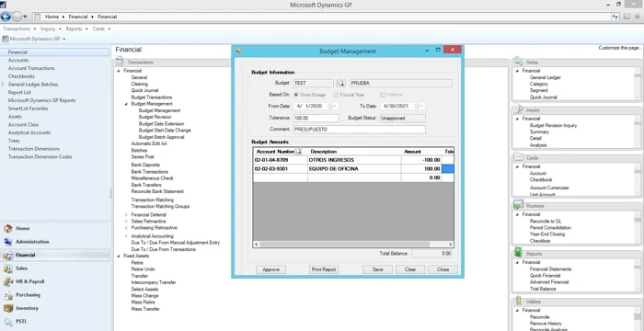The height and width of the screenshot is (331, 644).
Task: Select the Fiscal Year radio button
Action: coord(336,95)
